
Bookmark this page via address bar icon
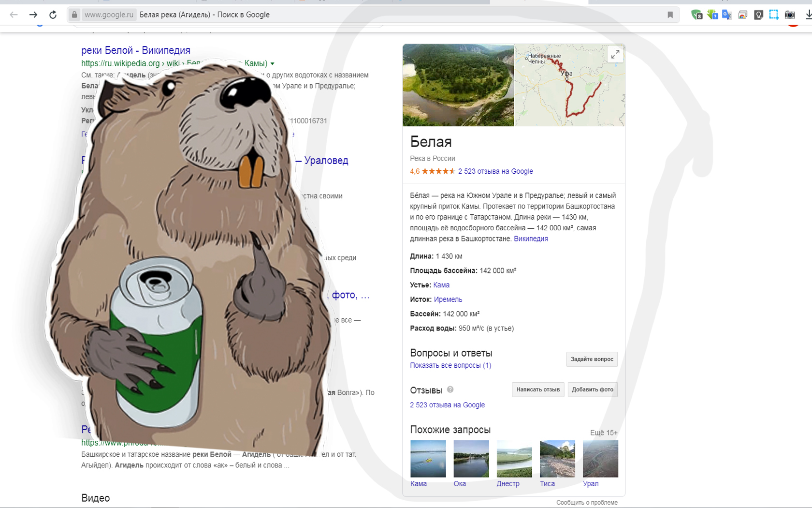point(670,15)
